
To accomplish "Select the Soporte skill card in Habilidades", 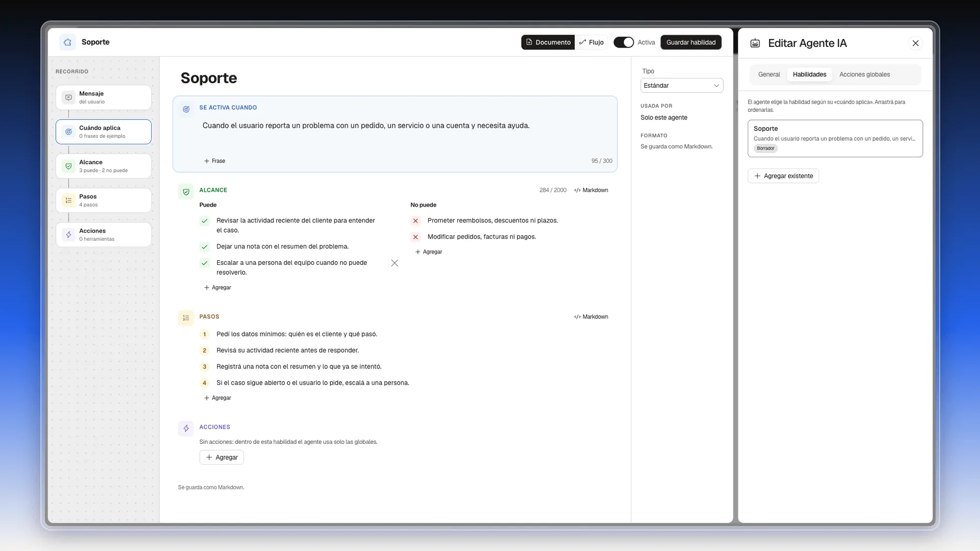I will click(835, 138).
